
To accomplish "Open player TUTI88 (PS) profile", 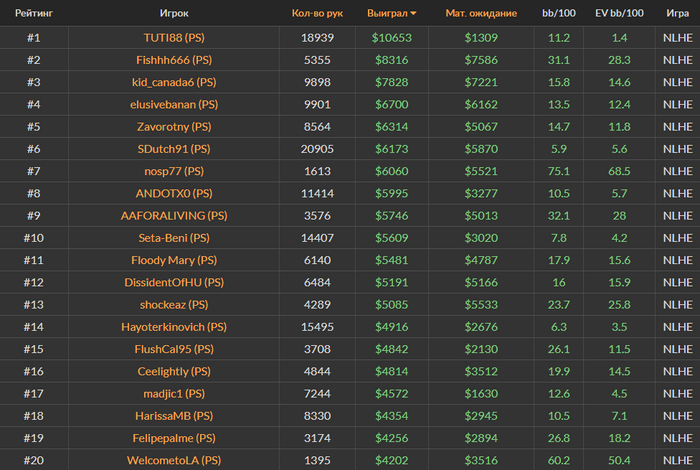I will click(x=174, y=37).
